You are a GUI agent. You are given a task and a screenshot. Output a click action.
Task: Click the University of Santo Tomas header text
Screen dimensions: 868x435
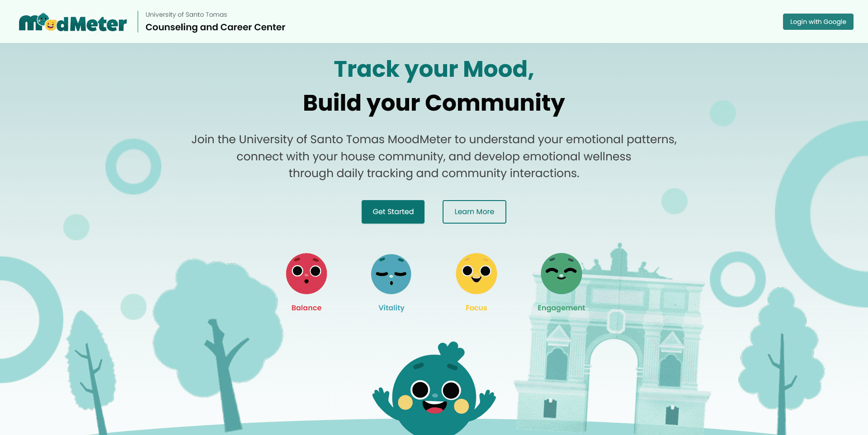click(186, 14)
